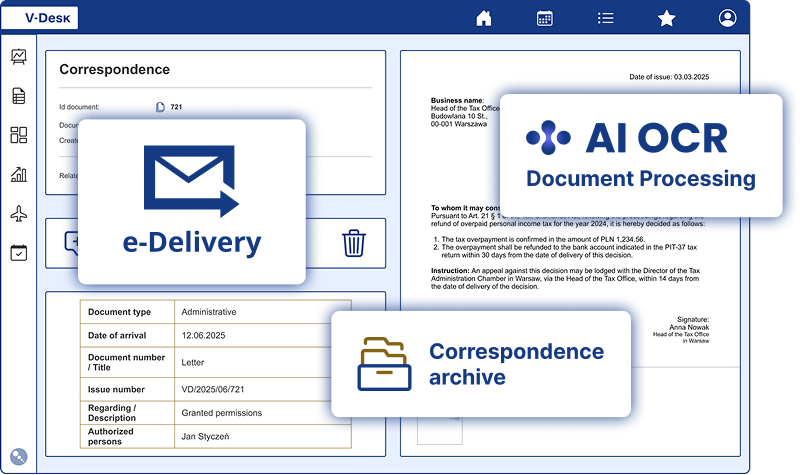800x475 pixels.
Task: Open bar chart reports icon in sidebar
Action: (x=19, y=174)
